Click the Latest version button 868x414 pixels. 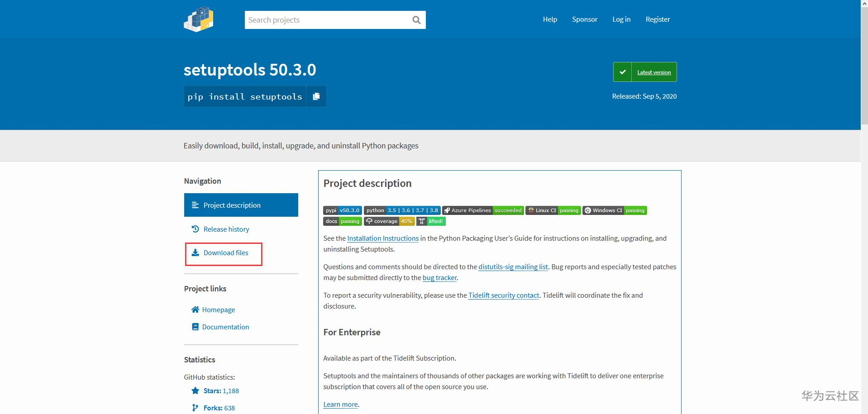point(654,72)
